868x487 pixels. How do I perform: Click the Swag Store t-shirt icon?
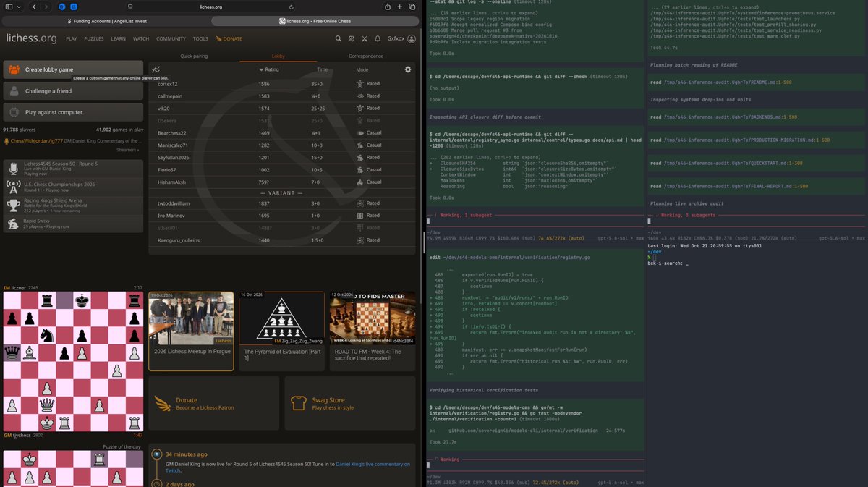coord(299,403)
